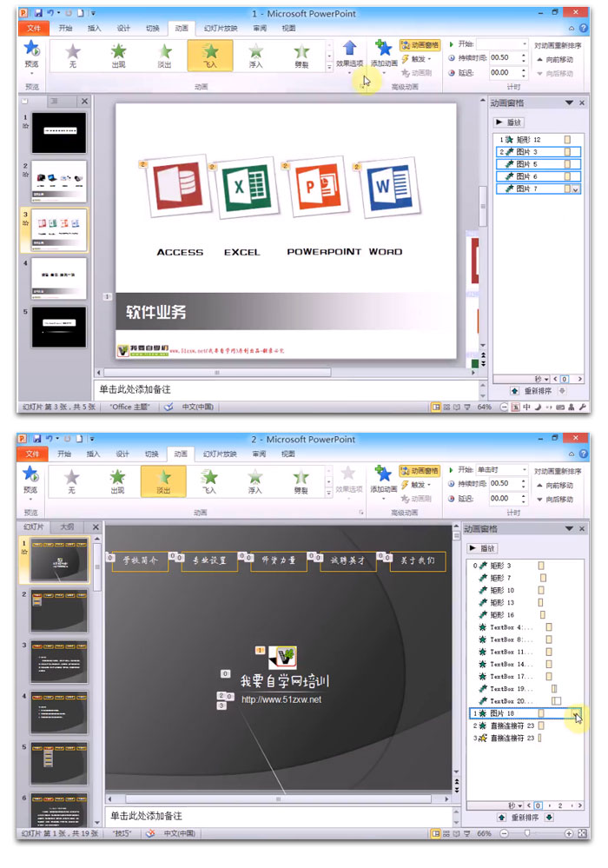Toggle normal view button in bottom status bar
Screen dimensions: 608x868
(436, 833)
